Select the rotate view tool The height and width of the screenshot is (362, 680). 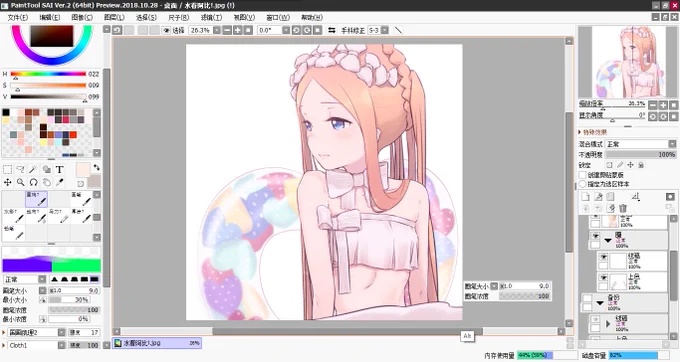click(x=33, y=182)
